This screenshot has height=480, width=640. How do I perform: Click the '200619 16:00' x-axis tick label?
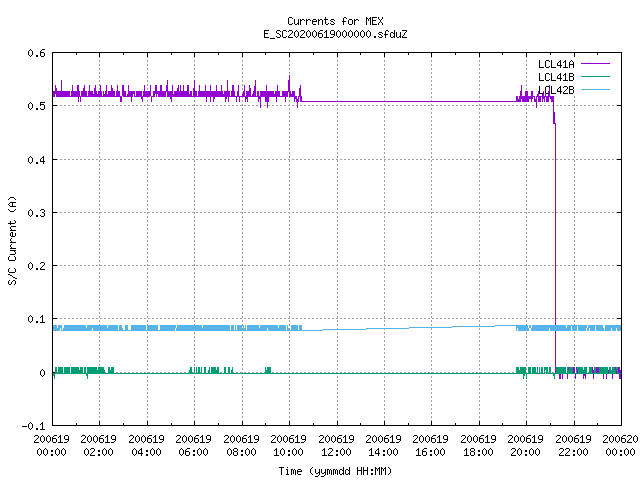point(431,446)
